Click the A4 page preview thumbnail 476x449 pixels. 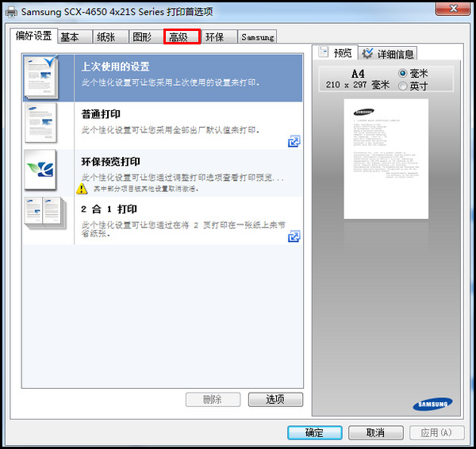pyautogui.click(x=386, y=159)
